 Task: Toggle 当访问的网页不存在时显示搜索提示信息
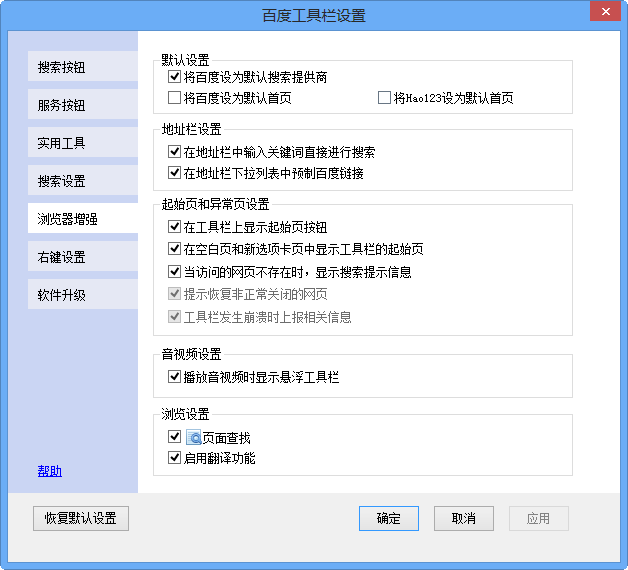tap(174, 272)
